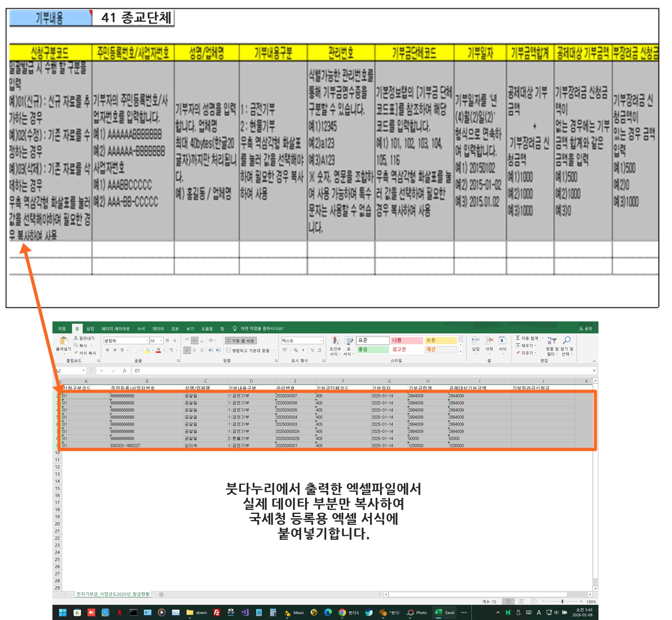Open the Insert (삽입) ribbon tab
Viewport: 672px width, 620px height.
click(x=90, y=328)
